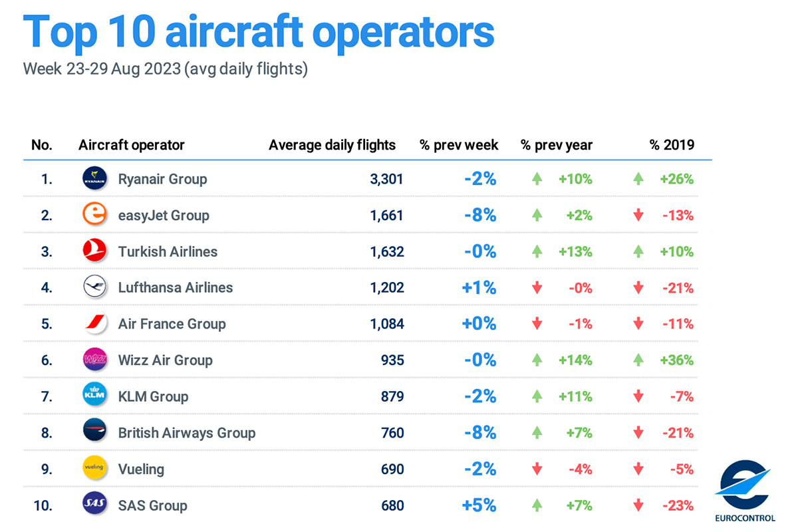Select the Vueling yellow logo icon
This screenshot has width=798, height=532.
coord(94,469)
